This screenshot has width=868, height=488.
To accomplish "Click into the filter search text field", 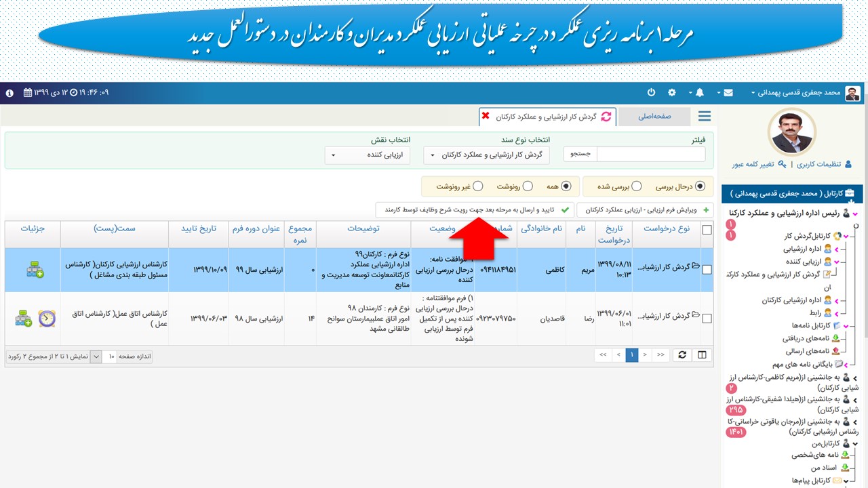I will tap(650, 155).
